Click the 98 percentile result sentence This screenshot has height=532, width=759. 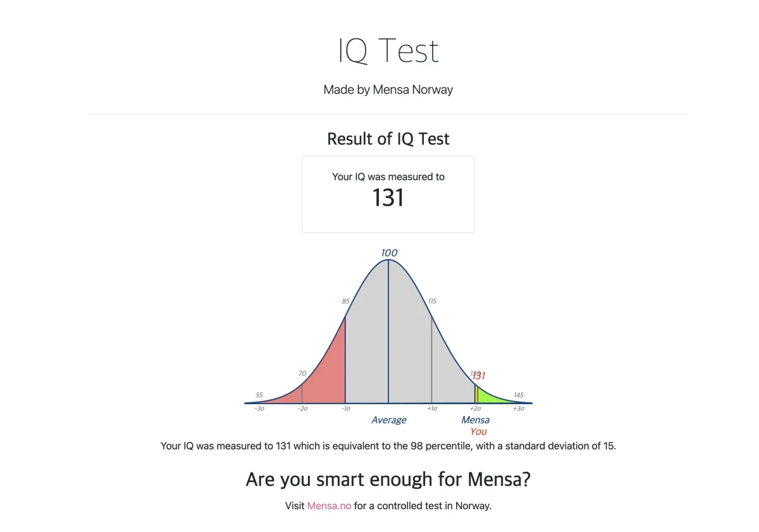point(388,446)
